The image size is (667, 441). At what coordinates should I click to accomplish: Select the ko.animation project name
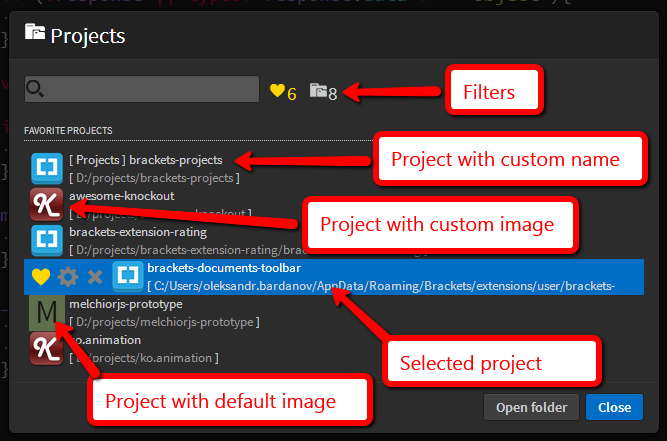[105, 340]
